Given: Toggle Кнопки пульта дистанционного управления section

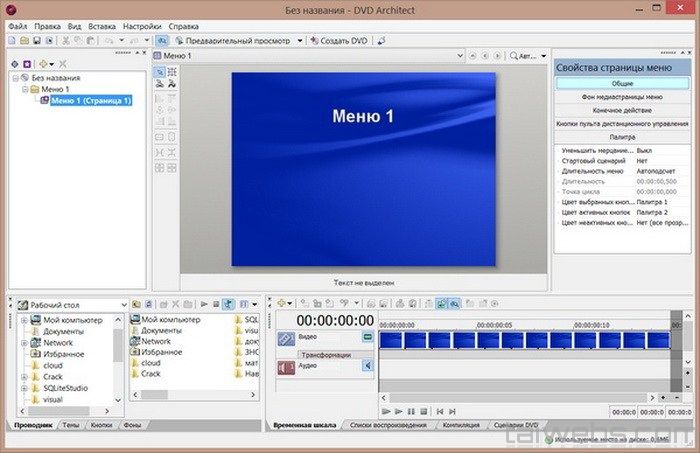Looking at the screenshot, I should [x=623, y=123].
